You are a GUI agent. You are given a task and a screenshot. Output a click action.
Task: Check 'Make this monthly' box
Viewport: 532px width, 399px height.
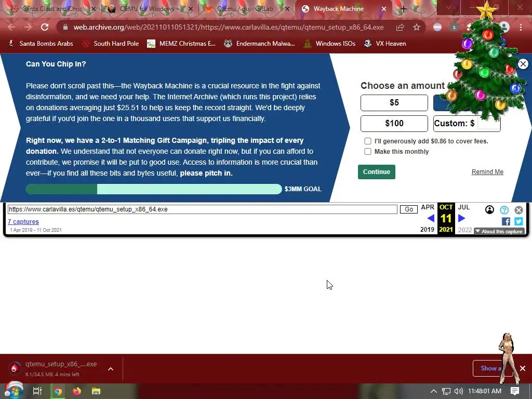pyautogui.click(x=368, y=152)
